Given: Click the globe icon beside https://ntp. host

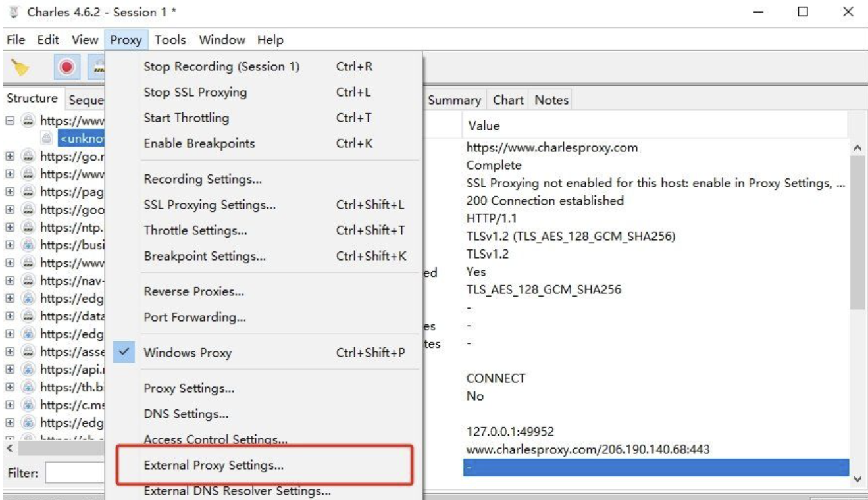Looking at the screenshot, I should click(28, 227).
